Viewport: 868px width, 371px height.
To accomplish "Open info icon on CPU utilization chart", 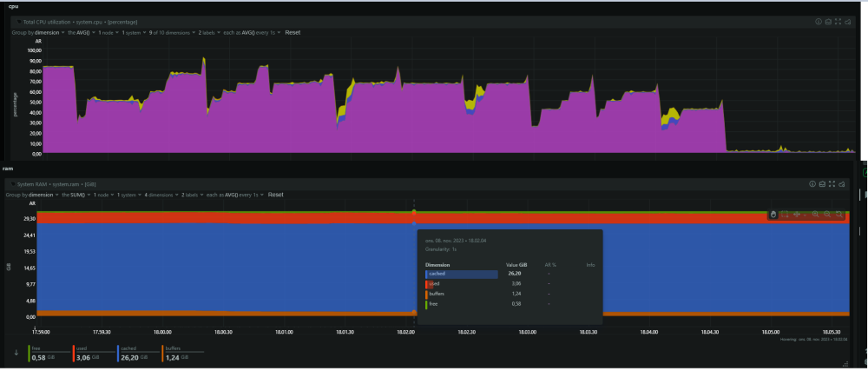I will tap(819, 22).
